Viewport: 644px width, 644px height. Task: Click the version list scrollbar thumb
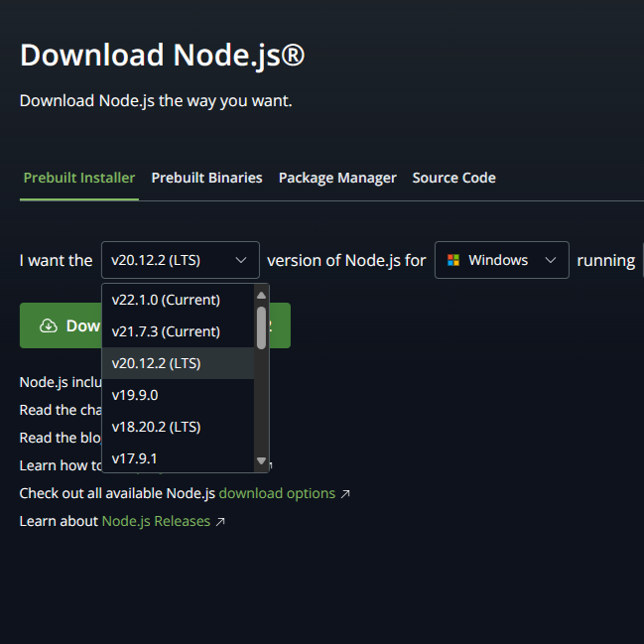point(261,327)
